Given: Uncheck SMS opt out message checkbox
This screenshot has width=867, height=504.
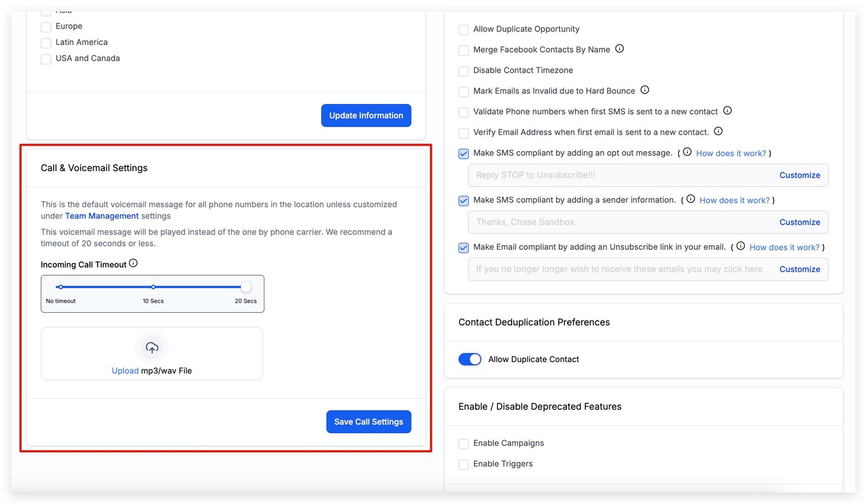Looking at the screenshot, I should point(464,154).
